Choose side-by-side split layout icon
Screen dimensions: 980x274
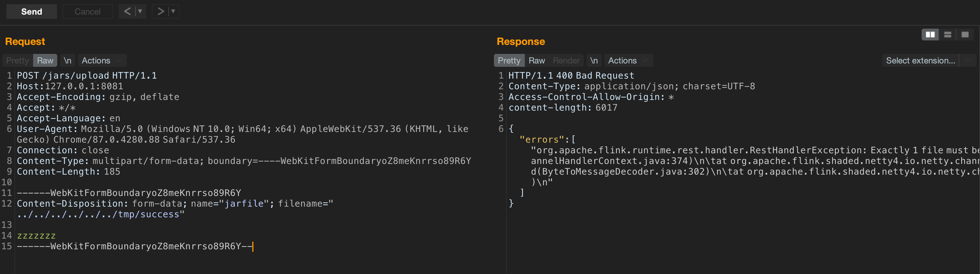pos(930,35)
